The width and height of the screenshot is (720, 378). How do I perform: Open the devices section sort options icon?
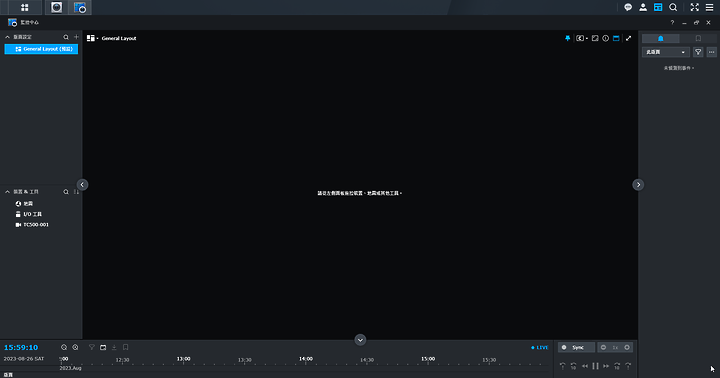76,192
